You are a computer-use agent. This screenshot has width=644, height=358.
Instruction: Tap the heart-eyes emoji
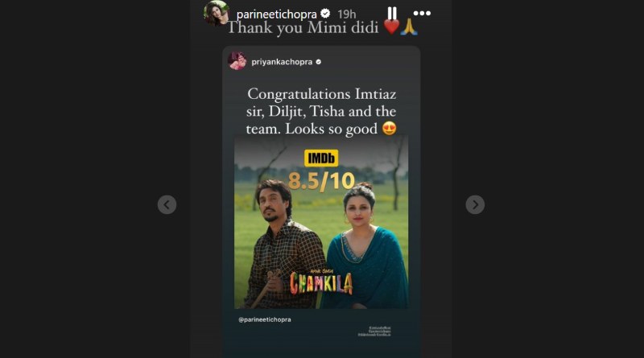click(x=390, y=129)
